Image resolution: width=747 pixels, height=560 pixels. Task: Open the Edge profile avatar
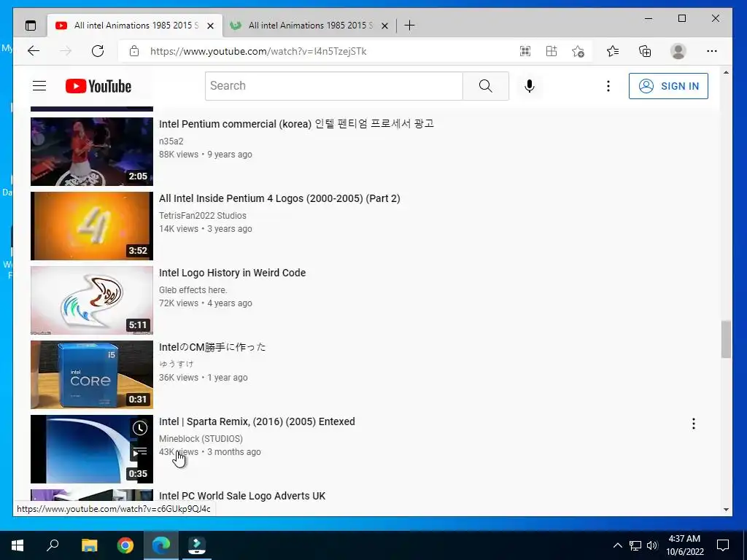pyautogui.click(x=678, y=51)
